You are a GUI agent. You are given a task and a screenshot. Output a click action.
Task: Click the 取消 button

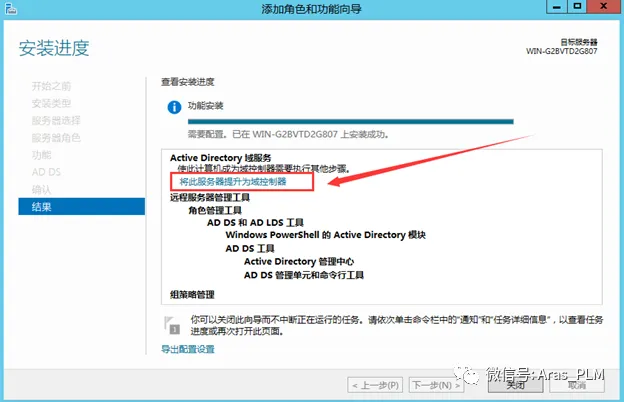pos(577,385)
